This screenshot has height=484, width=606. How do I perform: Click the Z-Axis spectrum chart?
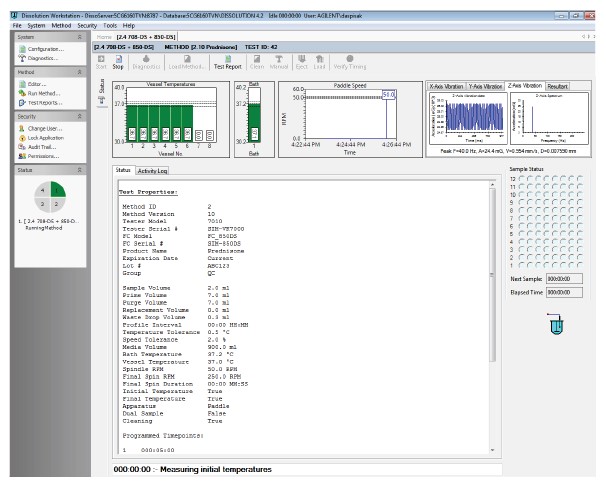click(550, 118)
